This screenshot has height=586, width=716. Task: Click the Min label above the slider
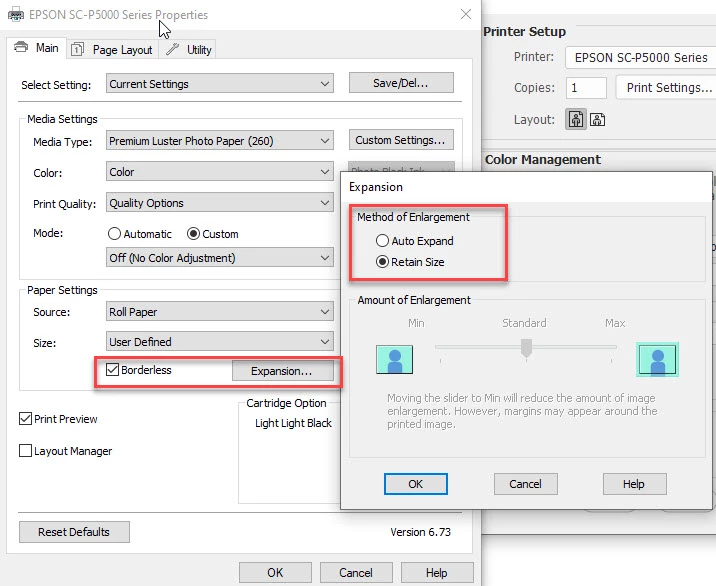click(x=416, y=323)
